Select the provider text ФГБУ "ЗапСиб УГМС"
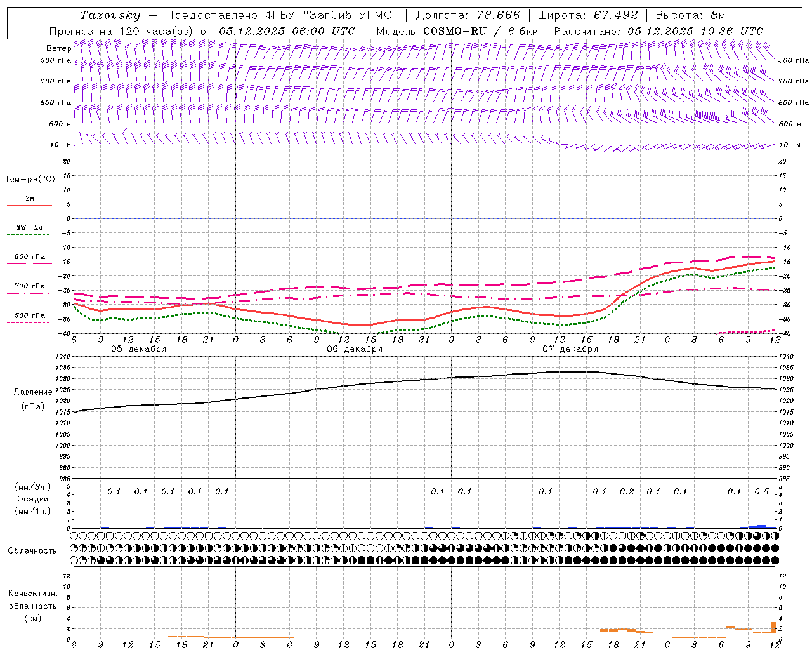This screenshot has width=812, height=650. 331,15
